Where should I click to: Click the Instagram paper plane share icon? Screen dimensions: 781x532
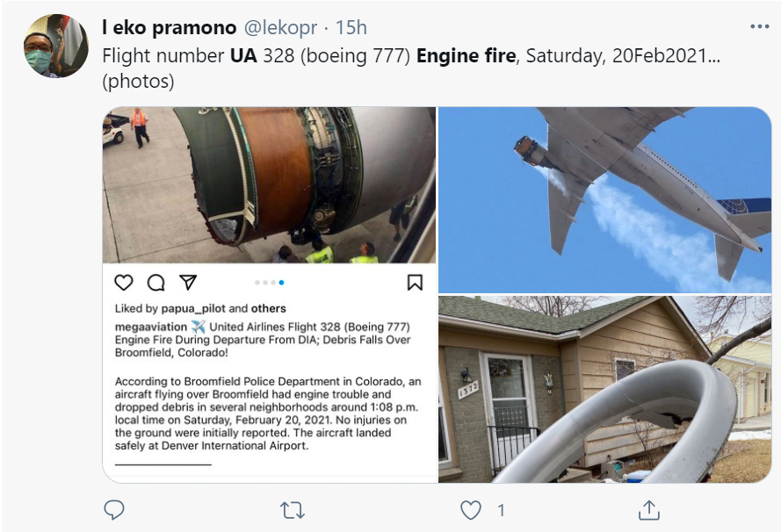(x=188, y=282)
